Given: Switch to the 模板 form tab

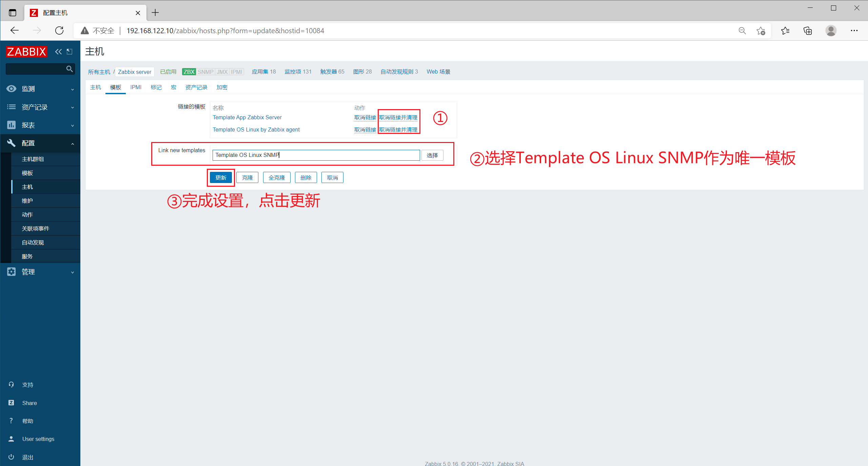Looking at the screenshot, I should (x=116, y=87).
